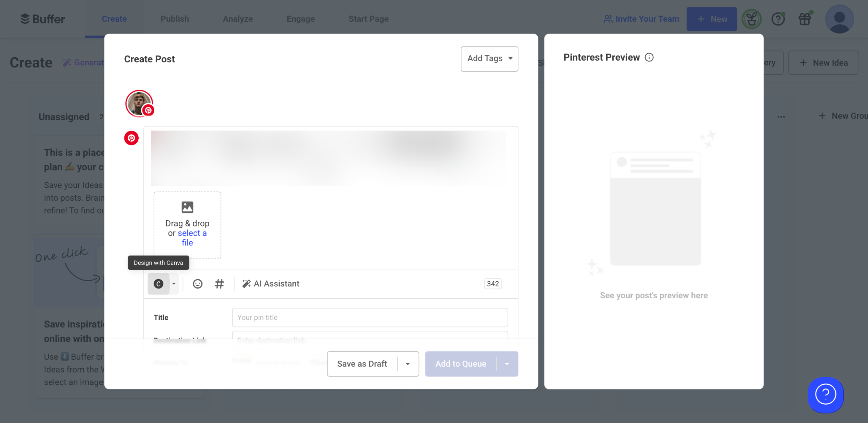
Task: Expand the Save as Draft options arrow
Action: click(408, 364)
